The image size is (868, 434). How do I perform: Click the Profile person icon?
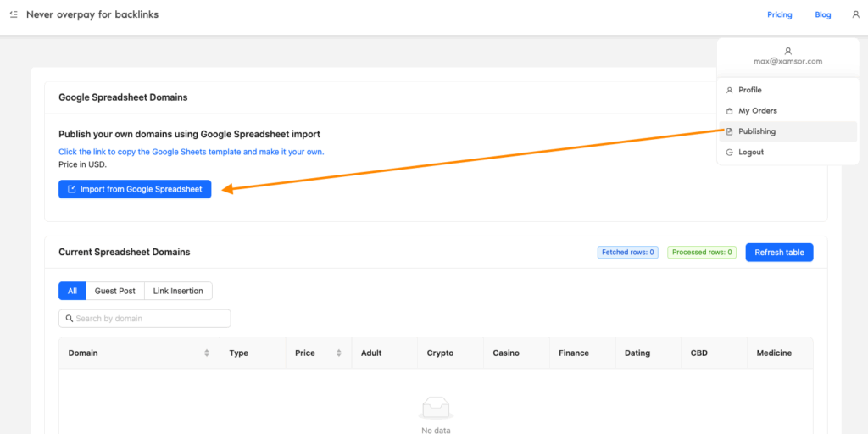730,90
